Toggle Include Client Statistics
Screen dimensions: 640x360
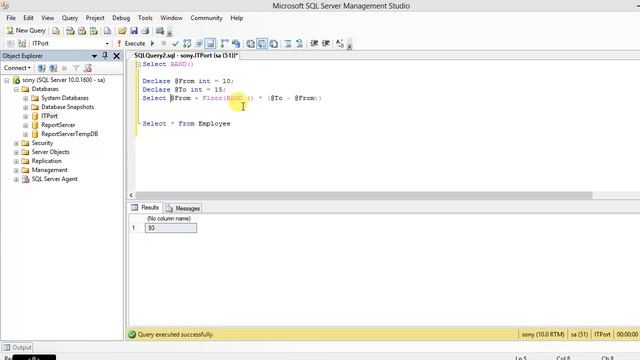pos(236,43)
